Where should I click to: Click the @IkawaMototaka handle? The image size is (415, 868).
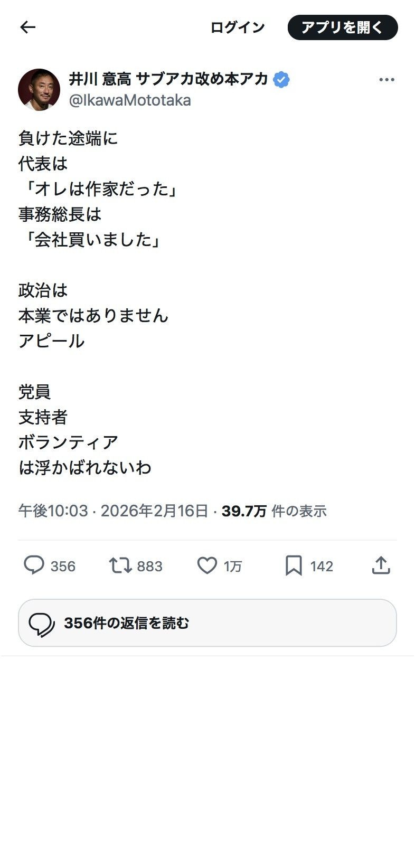point(130,100)
